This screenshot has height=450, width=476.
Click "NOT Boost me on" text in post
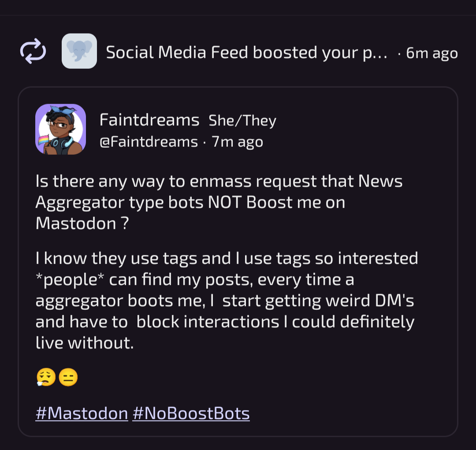click(276, 202)
